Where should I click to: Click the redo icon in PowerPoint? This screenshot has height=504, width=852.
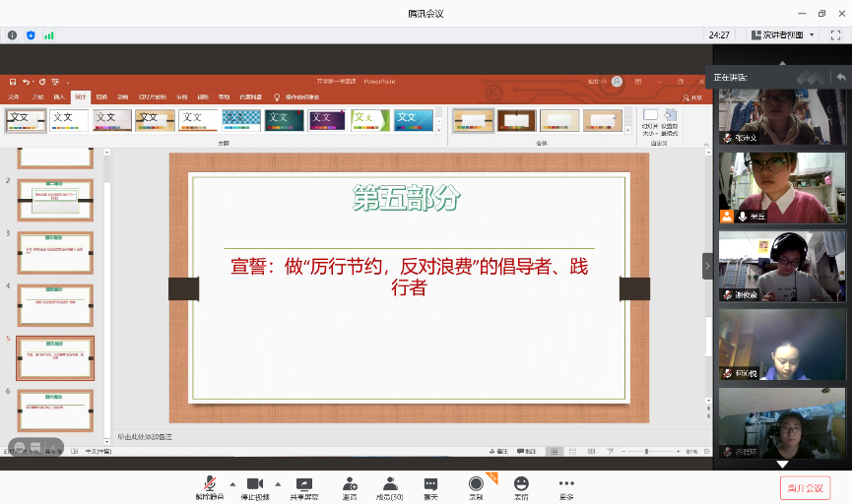(x=41, y=82)
